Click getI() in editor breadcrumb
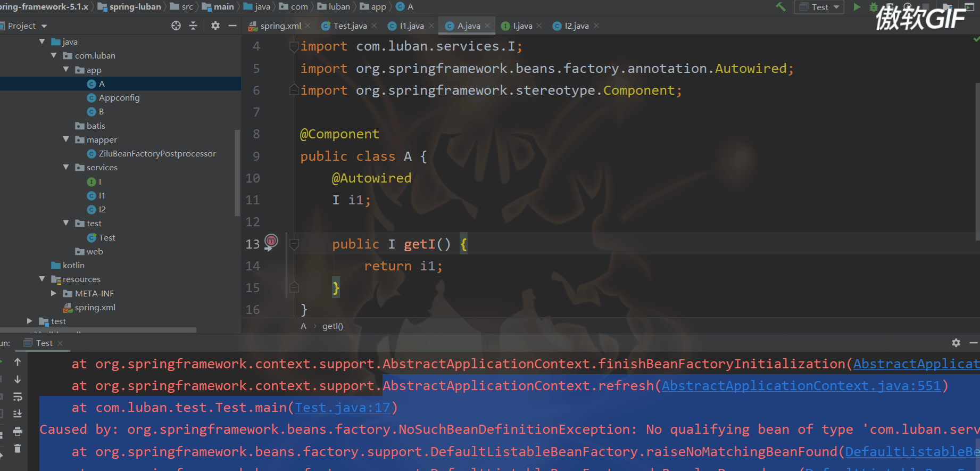Screen dimensions: 980x471 [333, 326]
